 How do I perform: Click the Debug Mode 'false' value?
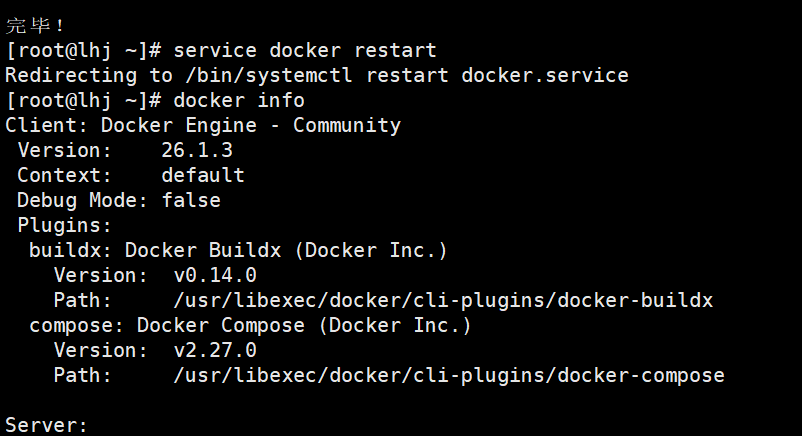[191, 200]
